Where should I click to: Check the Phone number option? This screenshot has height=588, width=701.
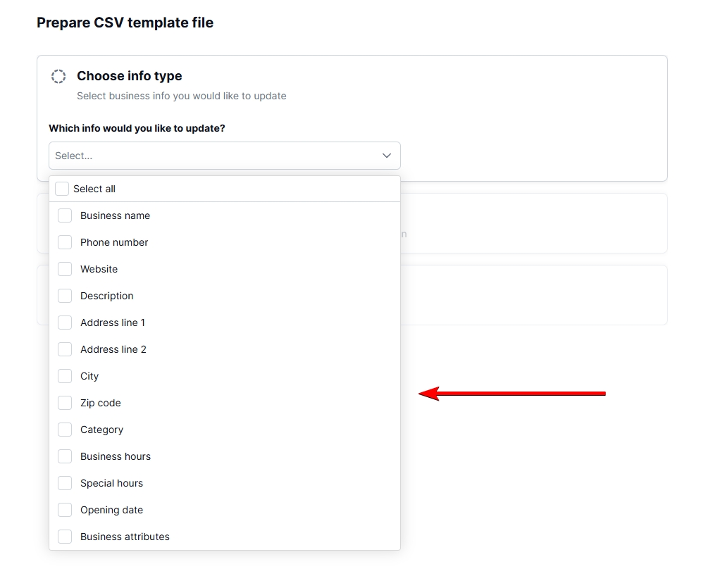65,242
